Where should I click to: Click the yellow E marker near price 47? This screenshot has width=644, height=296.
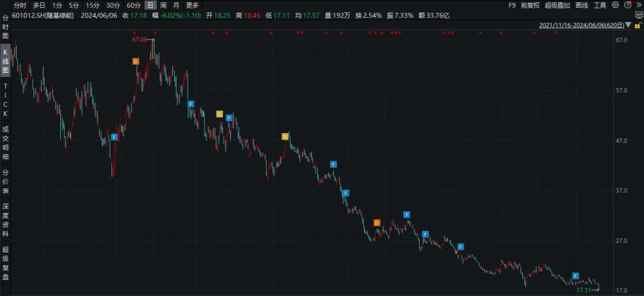pyautogui.click(x=285, y=137)
